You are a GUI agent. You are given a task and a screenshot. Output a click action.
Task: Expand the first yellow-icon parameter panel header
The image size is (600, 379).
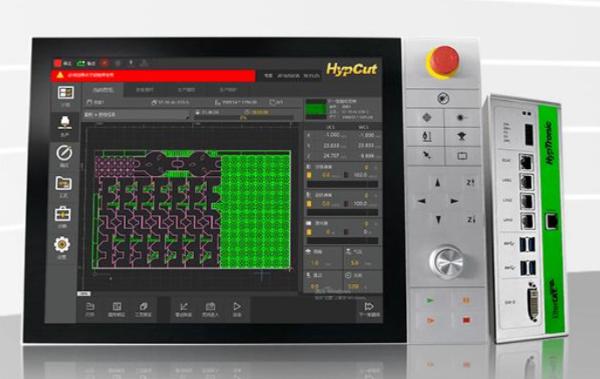[342, 167]
